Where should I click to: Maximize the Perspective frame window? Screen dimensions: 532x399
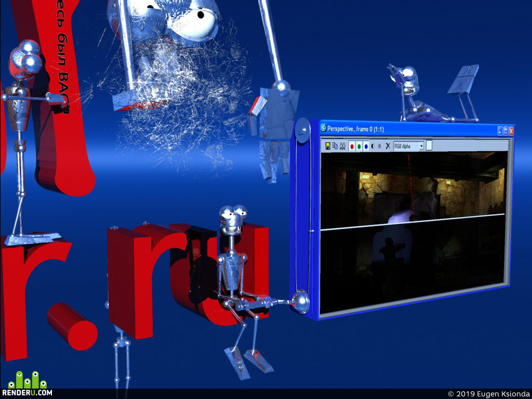tap(506, 131)
